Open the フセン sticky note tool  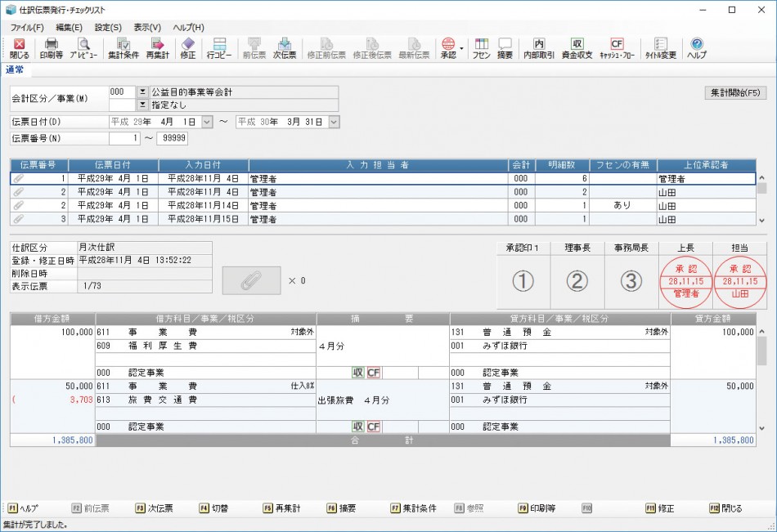point(482,47)
